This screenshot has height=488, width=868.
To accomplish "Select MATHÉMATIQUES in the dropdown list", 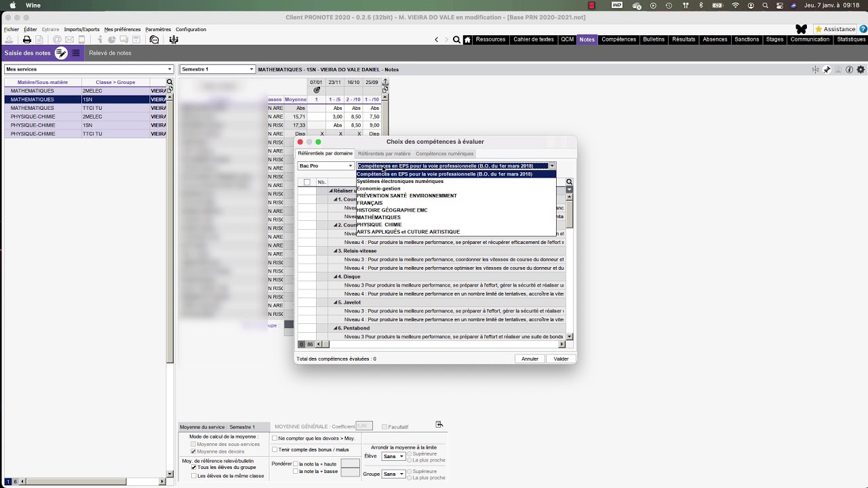I will coord(378,218).
